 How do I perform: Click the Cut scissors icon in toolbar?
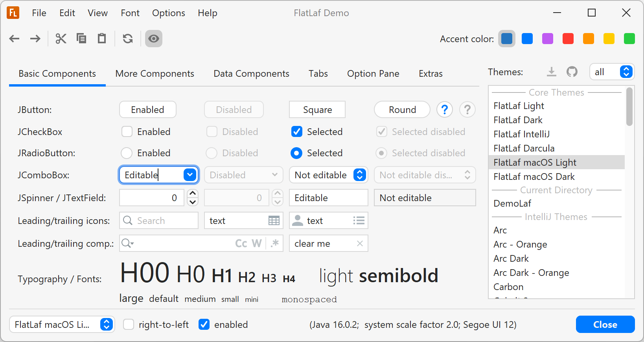pyautogui.click(x=61, y=39)
